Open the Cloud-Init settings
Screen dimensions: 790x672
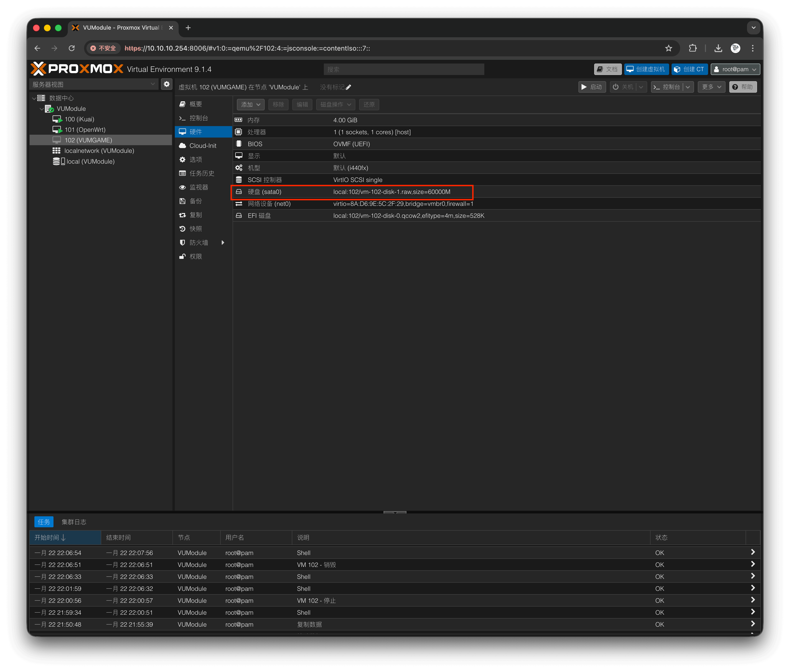point(202,145)
